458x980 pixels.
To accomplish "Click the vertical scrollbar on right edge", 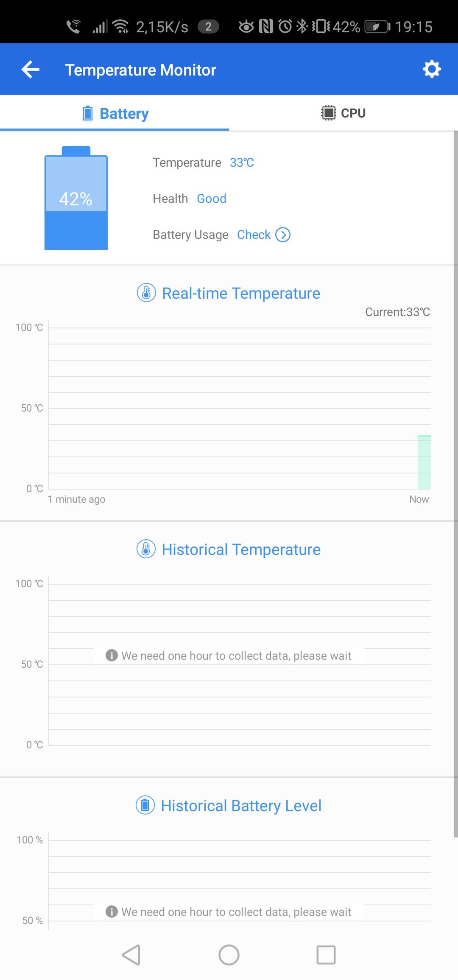I will (455, 484).
